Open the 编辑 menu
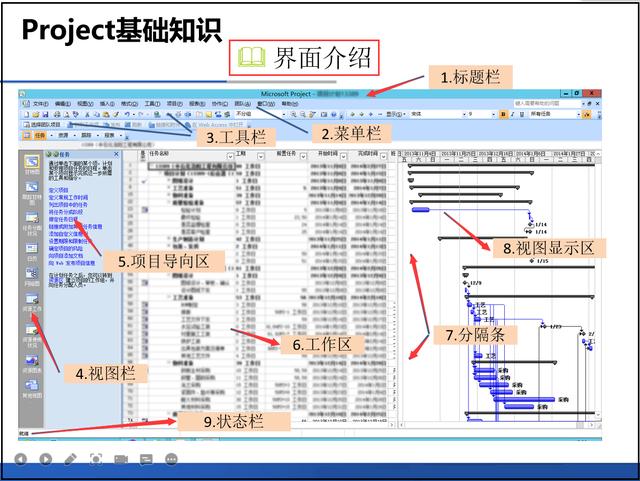The height and width of the screenshot is (481, 640). (x=63, y=104)
